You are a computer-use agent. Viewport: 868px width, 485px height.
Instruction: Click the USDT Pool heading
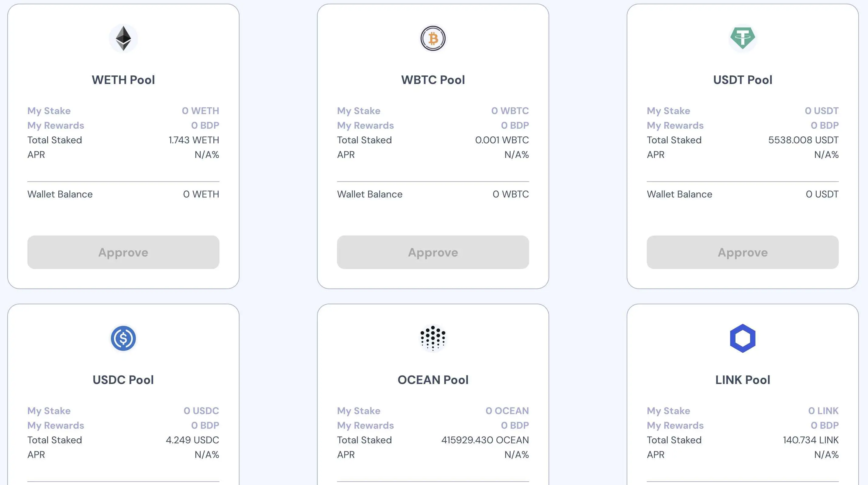click(x=742, y=80)
